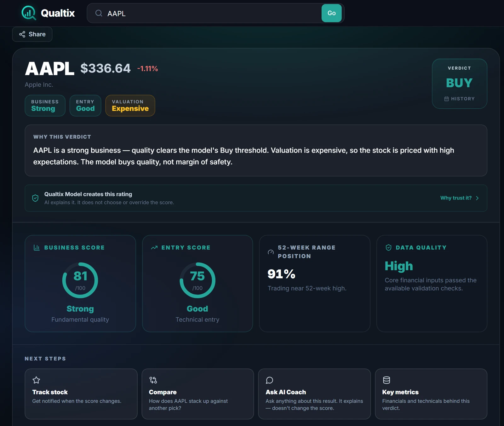504x426 pixels.
Task: Click the search magnifier icon
Action: coord(99,13)
